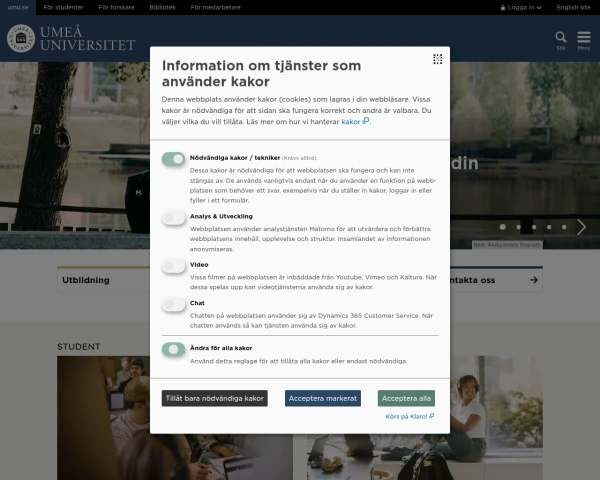Click Acceptera alla button

[406, 398]
